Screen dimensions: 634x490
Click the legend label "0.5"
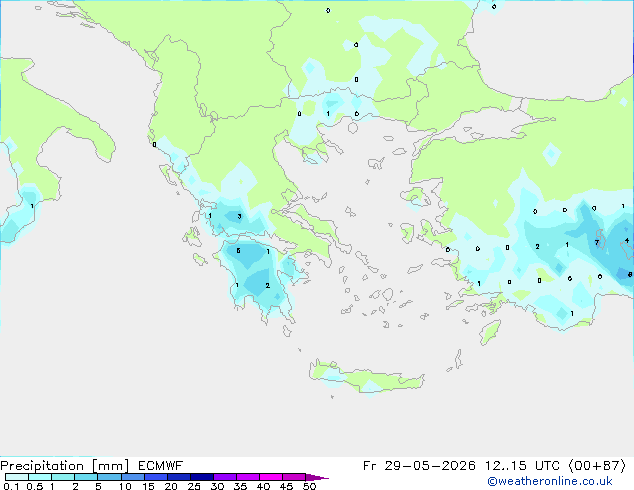coord(35,486)
